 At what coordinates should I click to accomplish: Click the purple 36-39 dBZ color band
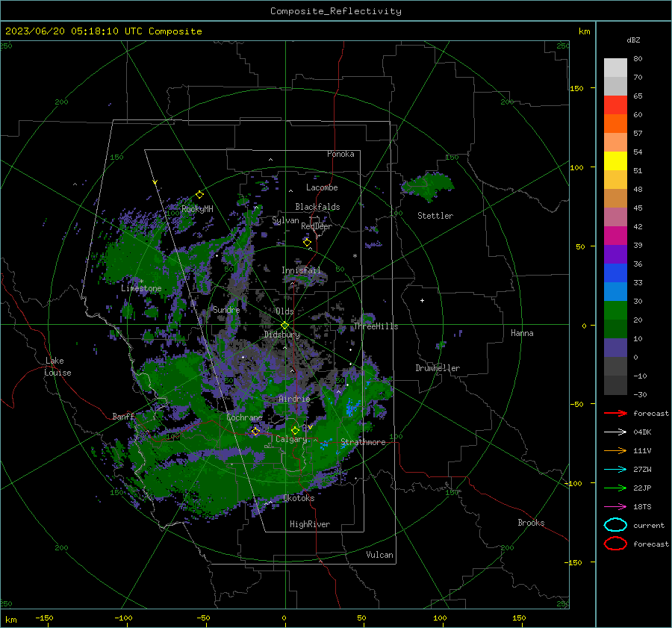tap(615, 255)
